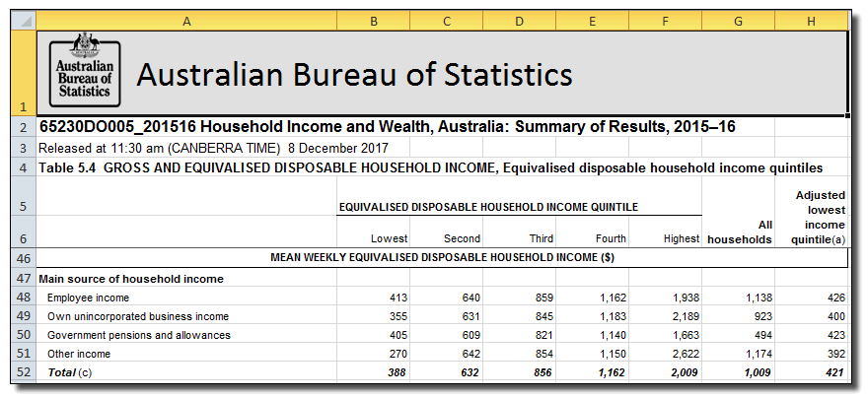Click the 'Released at 11:30 am' cell
Screen dimensions: 868x398
[x=213, y=148]
